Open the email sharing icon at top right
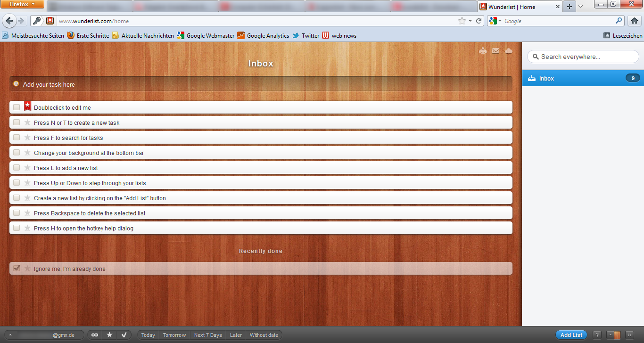 [x=495, y=50]
